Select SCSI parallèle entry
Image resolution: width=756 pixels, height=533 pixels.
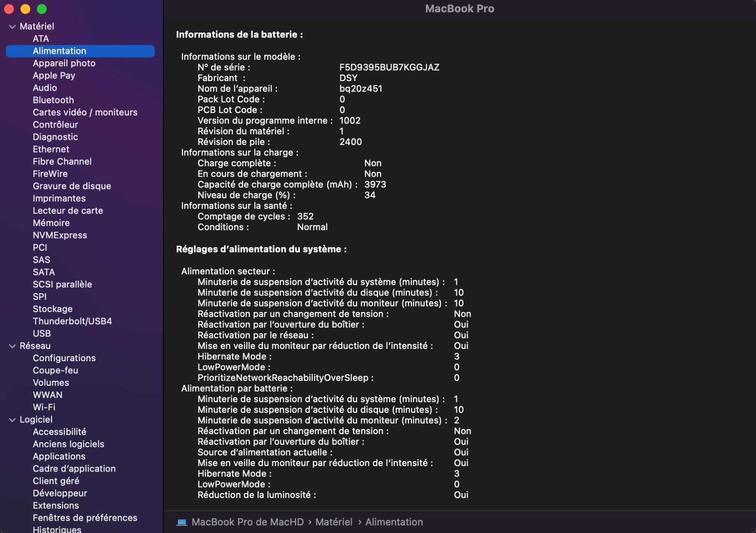coord(62,284)
